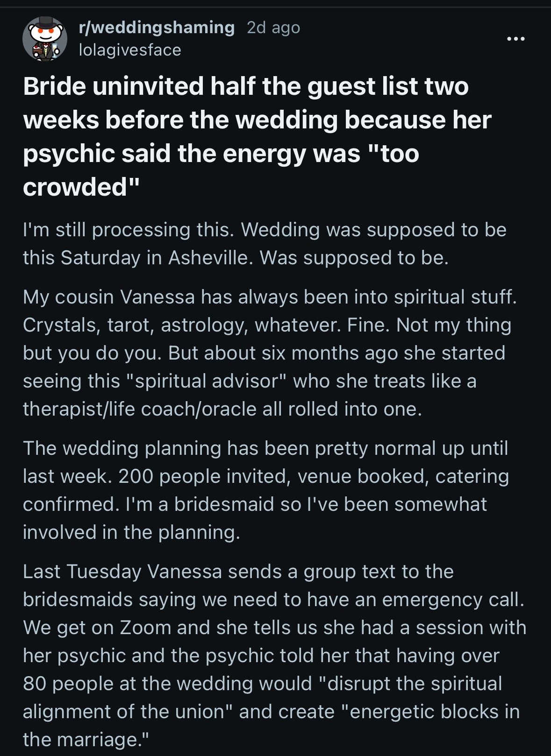
Task: Tap the "My cousin Vanessa" paragraph opening
Action: point(108,297)
